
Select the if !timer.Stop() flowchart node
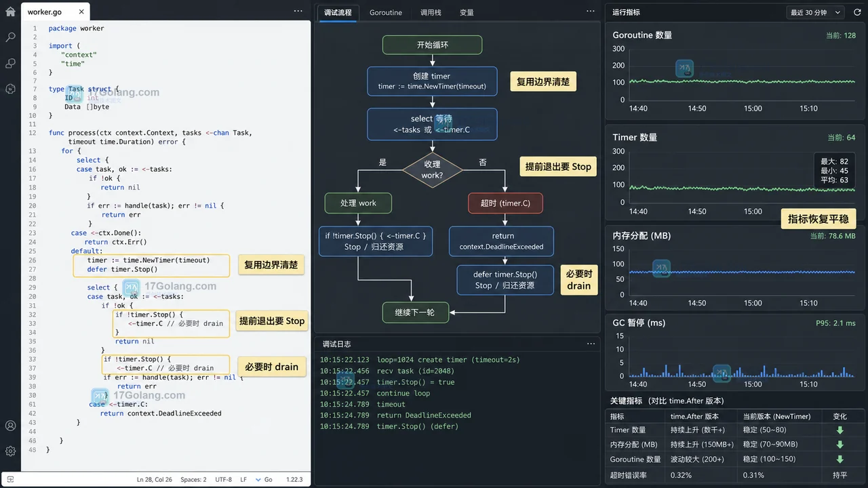click(375, 241)
